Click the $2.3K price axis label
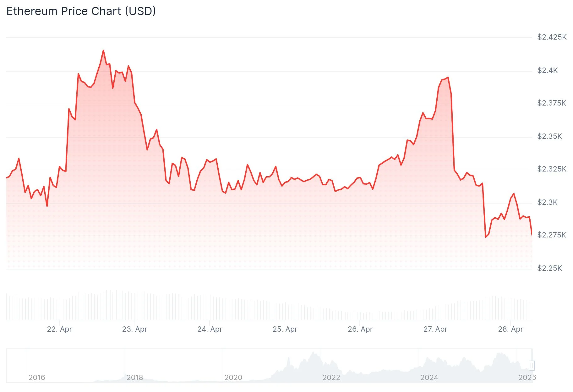573x392 pixels. click(547, 202)
